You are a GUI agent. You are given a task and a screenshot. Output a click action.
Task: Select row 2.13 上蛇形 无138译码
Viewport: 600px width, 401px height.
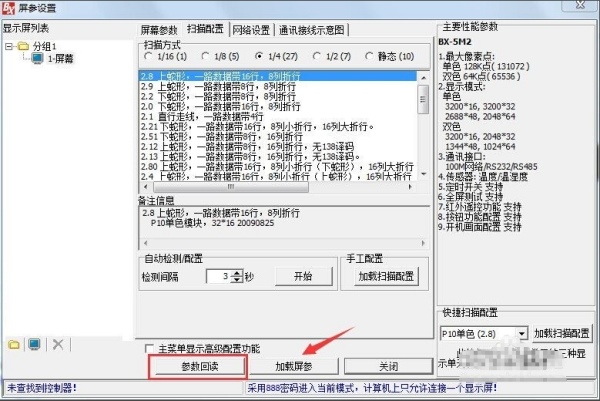tap(278, 156)
